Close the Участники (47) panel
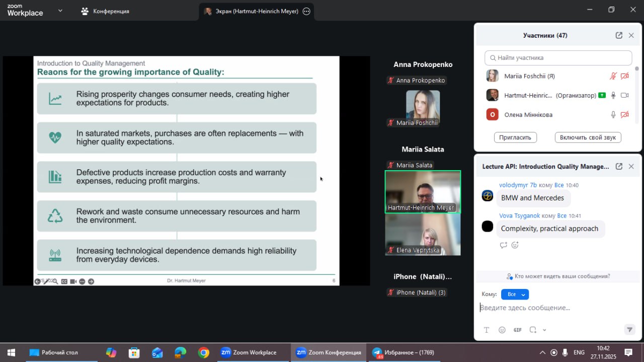The width and height of the screenshot is (644, 362). coord(631,35)
